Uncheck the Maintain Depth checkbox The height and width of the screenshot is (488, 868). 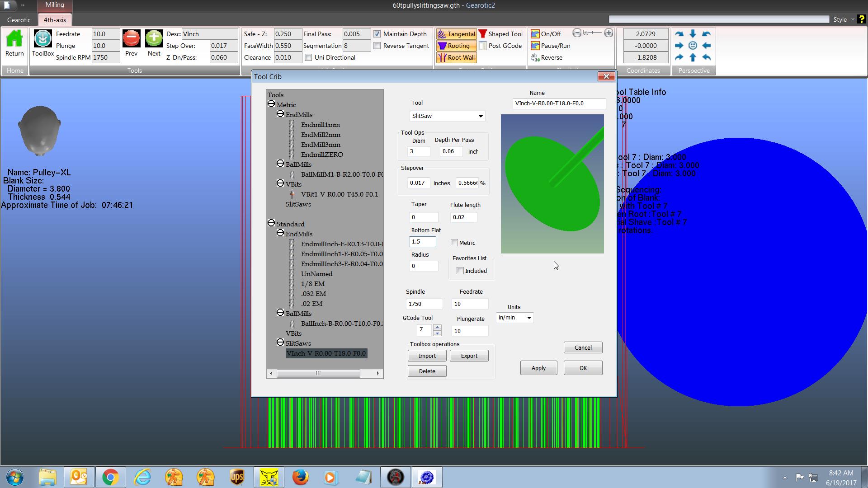point(377,34)
